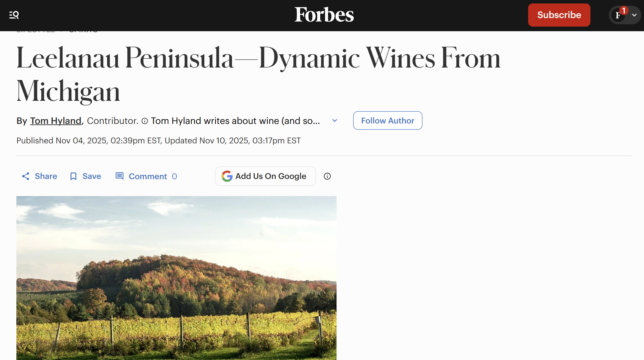Screen dimensions: 644x360
Task: Open the SPIRITS section
Action: point(84,30)
